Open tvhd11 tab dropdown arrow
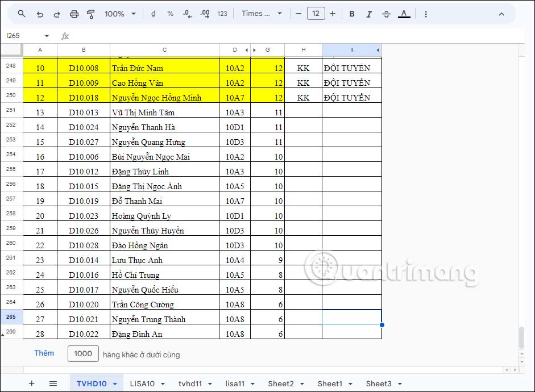The height and width of the screenshot is (392, 535). coord(210,384)
